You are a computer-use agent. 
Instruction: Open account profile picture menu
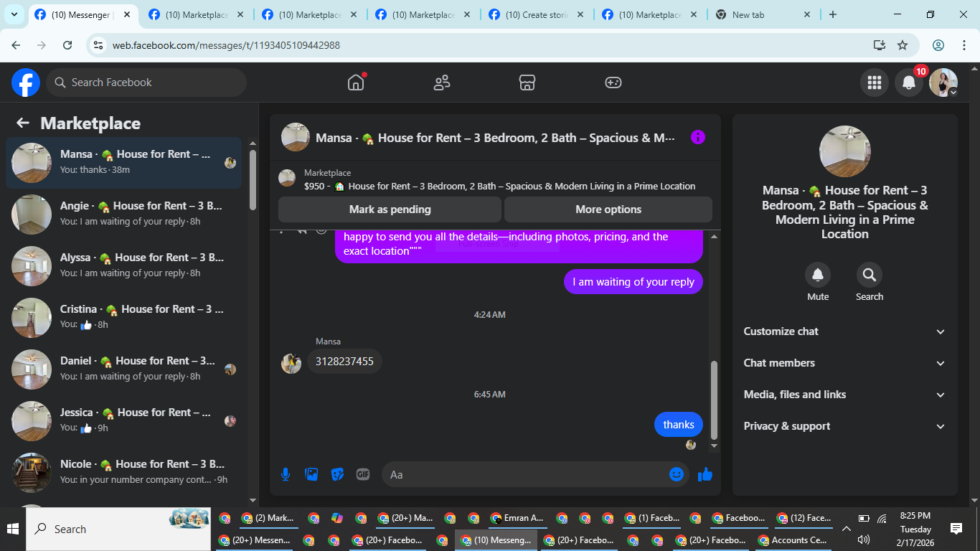click(x=943, y=83)
